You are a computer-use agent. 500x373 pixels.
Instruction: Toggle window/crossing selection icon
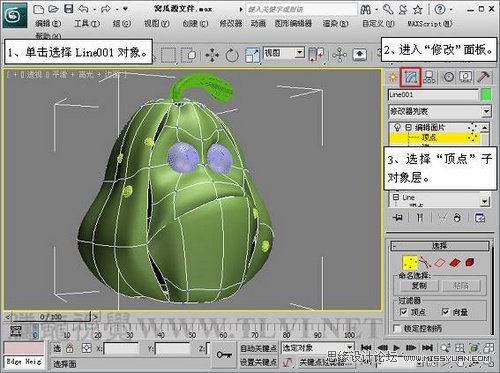click(x=188, y=55)
